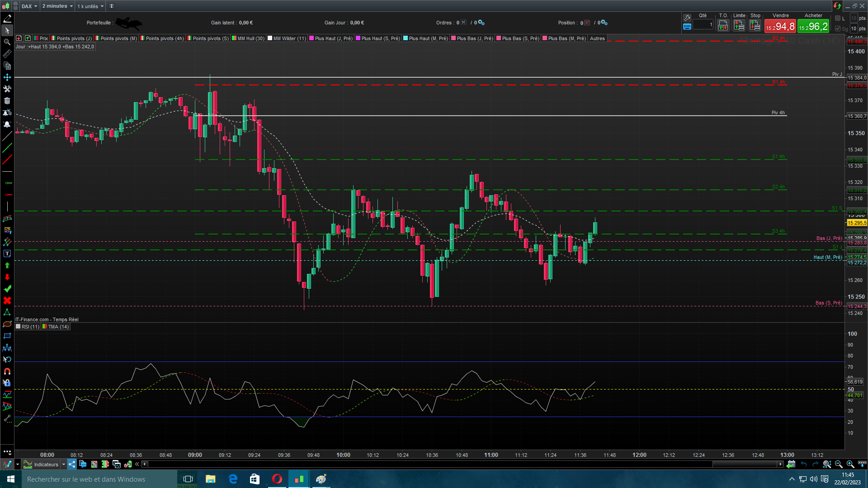This screenshot has height=488, width=868.
Task: Open trading settings wrench icon
Action: pos(687,18)
